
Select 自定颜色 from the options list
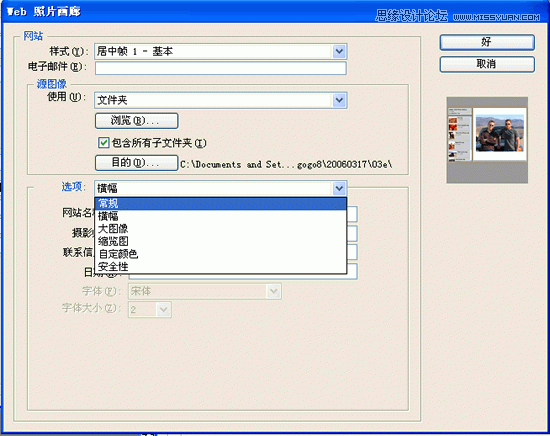221,254
